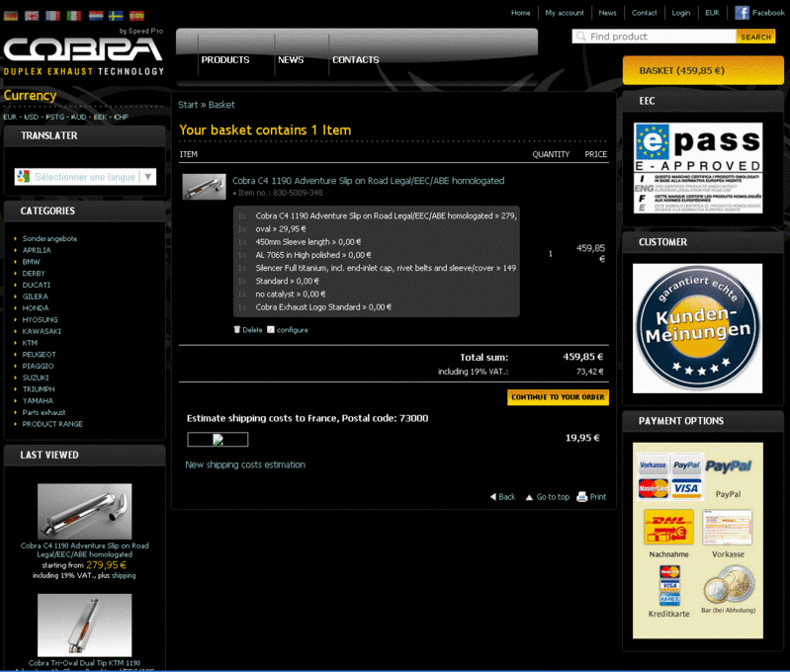Open last viewed Tri-Oval Dual Tip thumbnail
The image size is (790, 672).
(85, 625)
